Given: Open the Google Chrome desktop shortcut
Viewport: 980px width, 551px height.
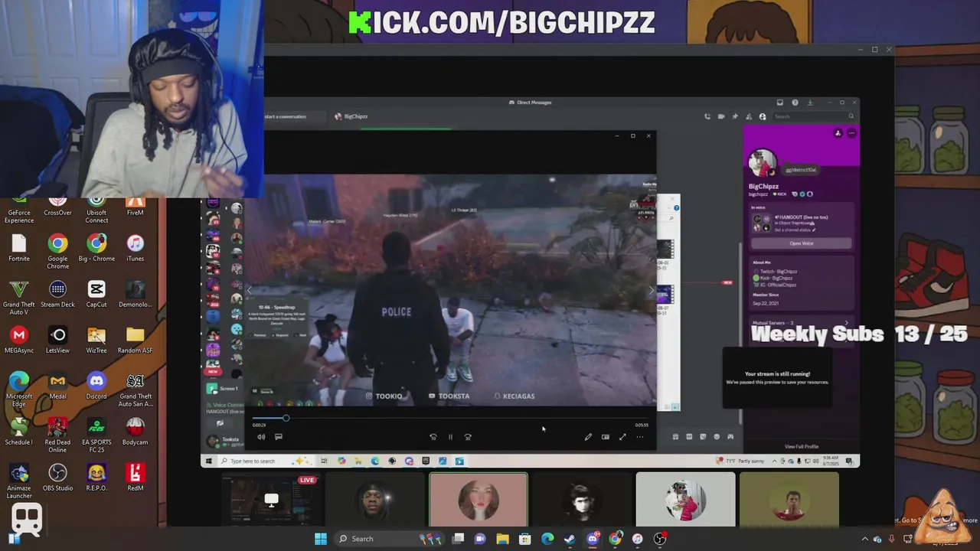Looking at the screenshot, I should [x=57, y=252].
